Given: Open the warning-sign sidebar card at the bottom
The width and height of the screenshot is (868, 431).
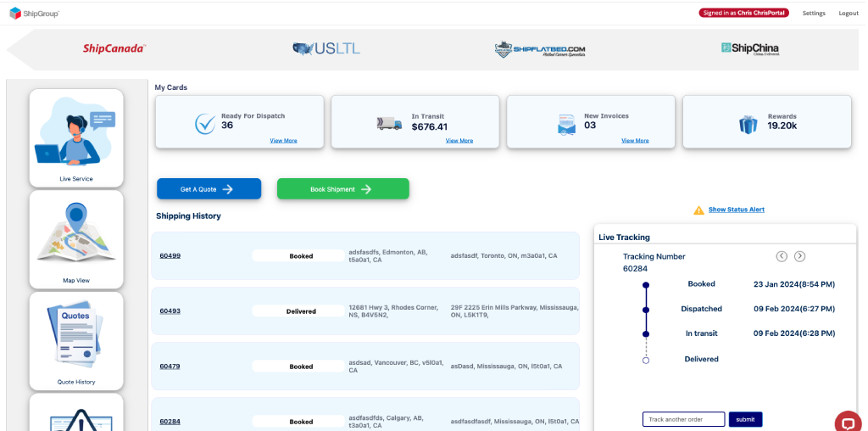Looking at the screenshot, I should click(76, 412).
